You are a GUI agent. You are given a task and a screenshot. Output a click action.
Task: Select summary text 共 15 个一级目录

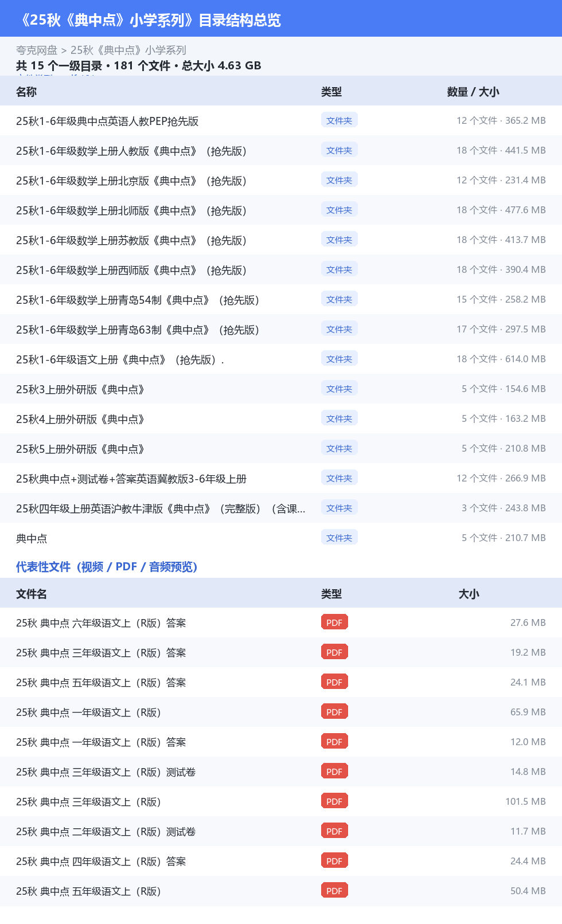tap(59, 66)
